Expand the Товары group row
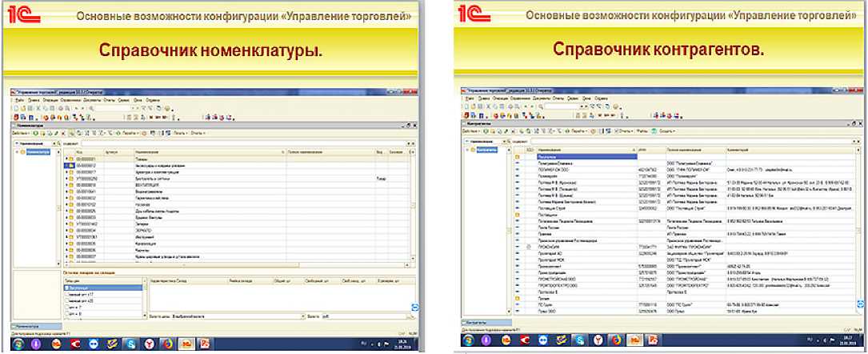The height and width of the screenshot is (354, 868). (x=66, y=159)
